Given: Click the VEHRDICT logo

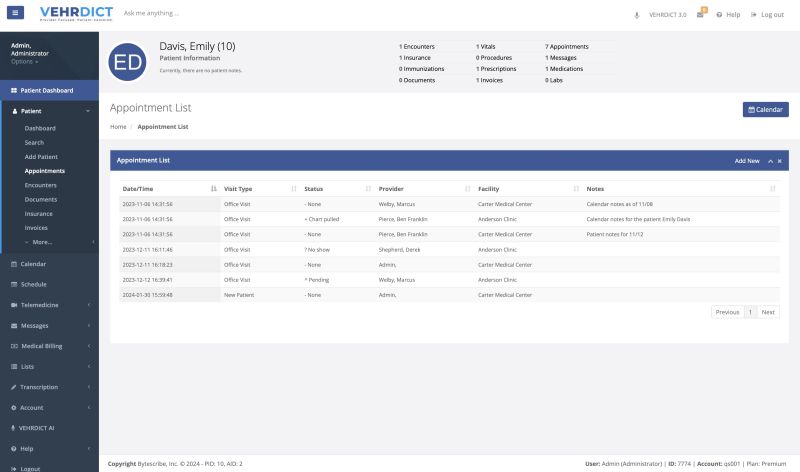Looking at the screenshot, I should (x=76, y=13).
